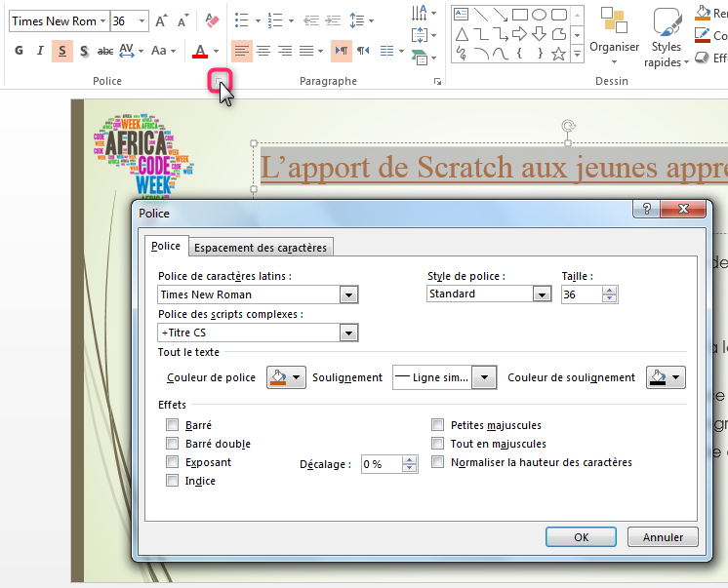Tick the Indice checkbox

pyautogui.click(x=173, y=481)
